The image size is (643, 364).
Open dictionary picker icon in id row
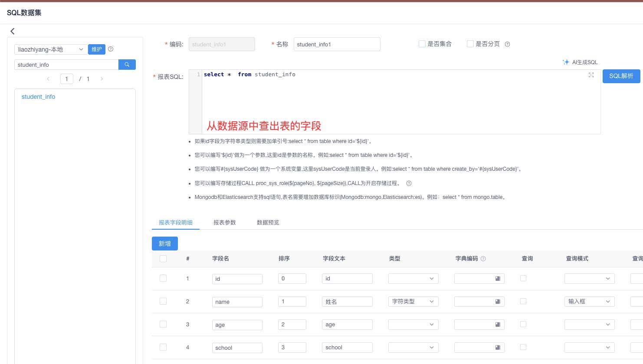[x=498, y=279]
